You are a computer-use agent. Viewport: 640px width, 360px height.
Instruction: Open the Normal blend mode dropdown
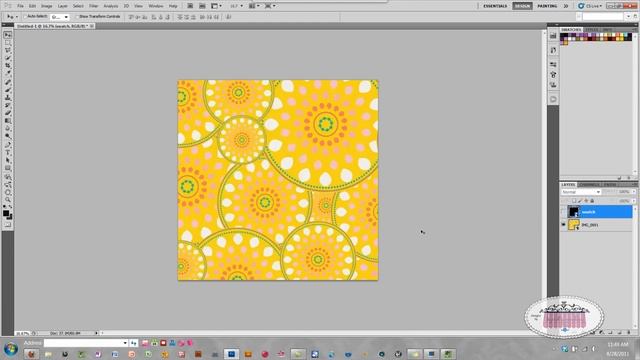581,192
